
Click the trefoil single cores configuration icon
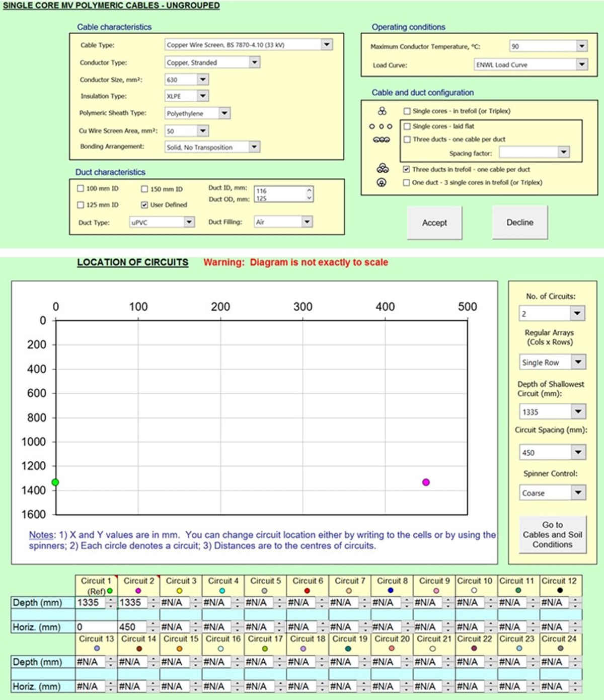[x=383, y=111]
